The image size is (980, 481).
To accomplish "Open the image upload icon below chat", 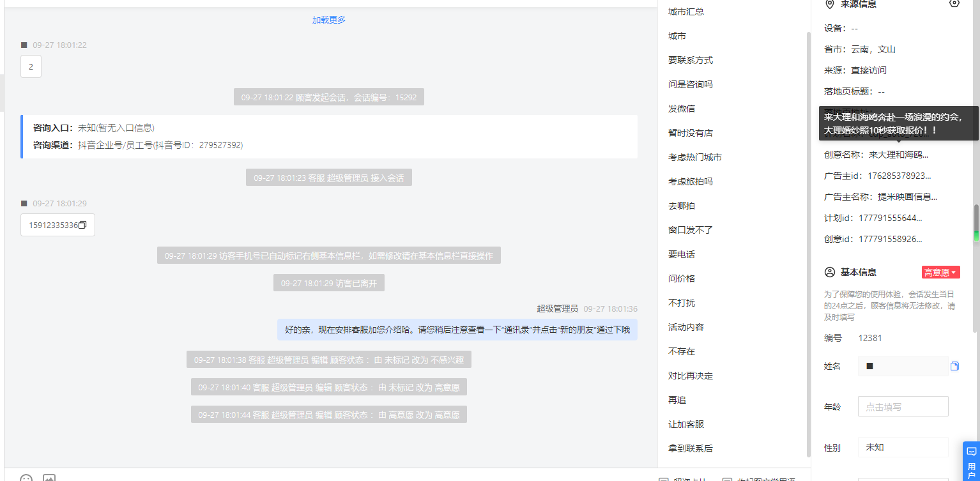I will click(49, 478).
